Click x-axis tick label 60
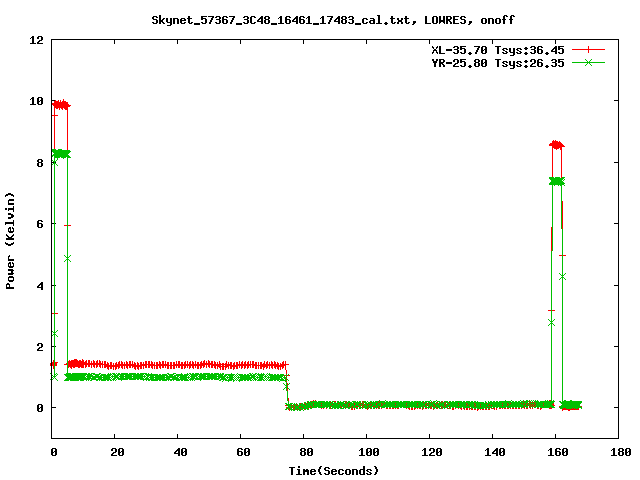This screenshot has width=640, height=480. coord(243,452)
